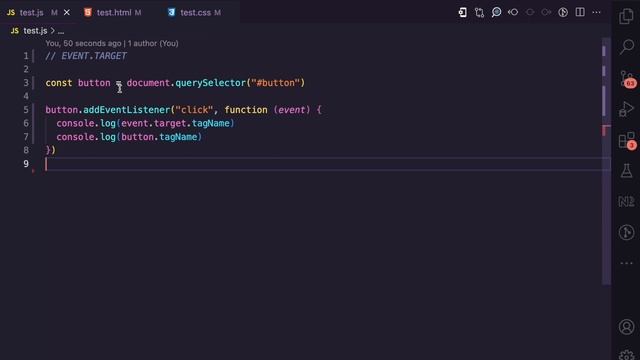Expand the breadcrumb ellipsis symbol
Screen dimensions: 640x360
coord(61,31)
